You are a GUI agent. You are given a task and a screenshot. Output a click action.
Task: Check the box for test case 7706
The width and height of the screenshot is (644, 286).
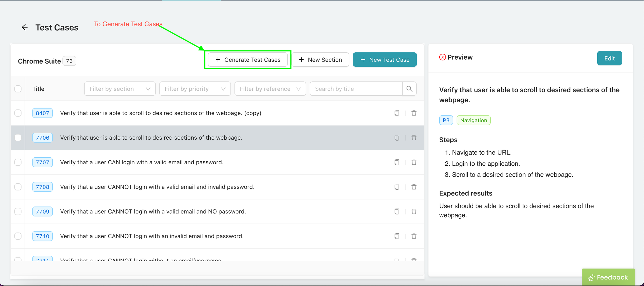[18, 138]
